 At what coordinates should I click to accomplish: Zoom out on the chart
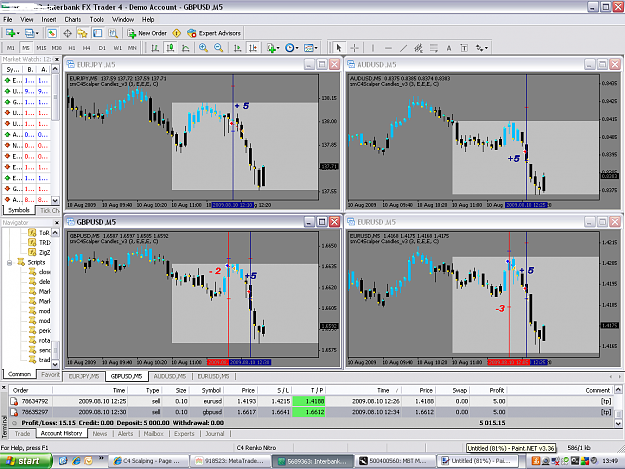218,48
